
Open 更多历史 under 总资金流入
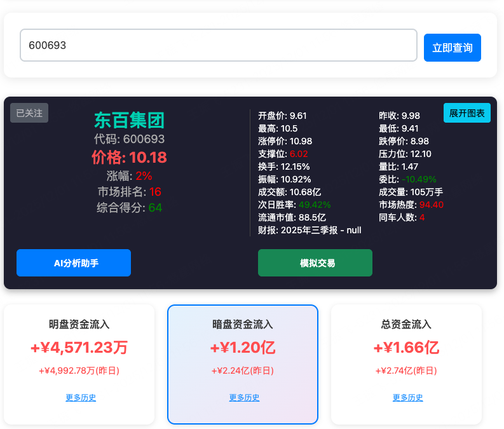tap(407, 398)
